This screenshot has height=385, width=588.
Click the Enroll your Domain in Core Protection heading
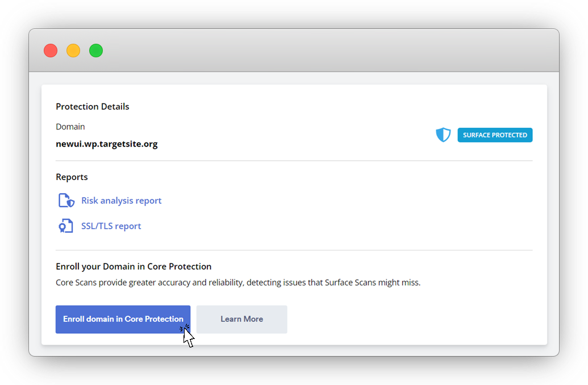coord(134,266)
